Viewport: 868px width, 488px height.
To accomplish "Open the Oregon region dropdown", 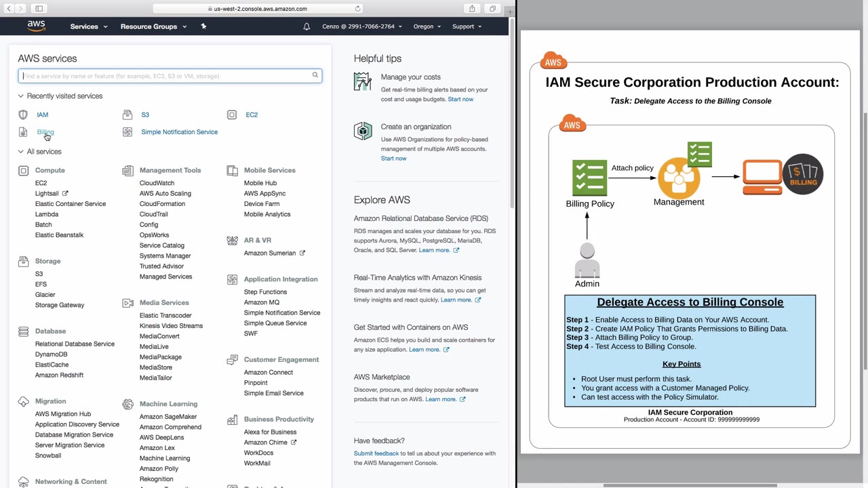I will (x=427, y=26).
